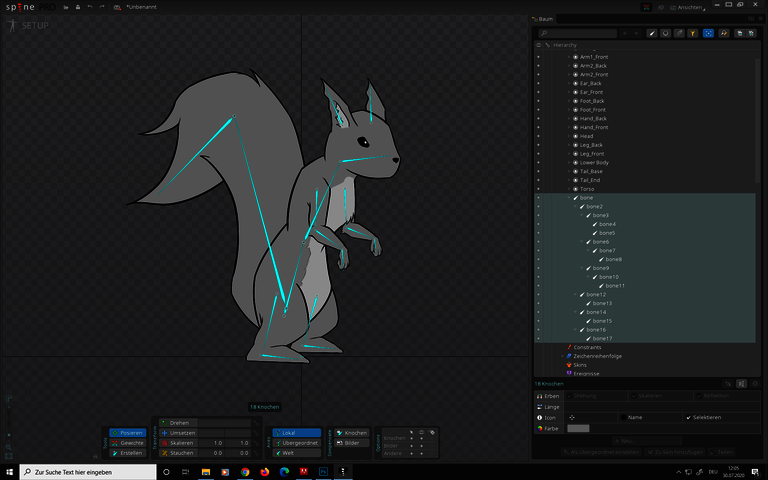The width and height of the screenshot is (768, 480).
Task: Toggle the Name checkbox
Action: 621,417
